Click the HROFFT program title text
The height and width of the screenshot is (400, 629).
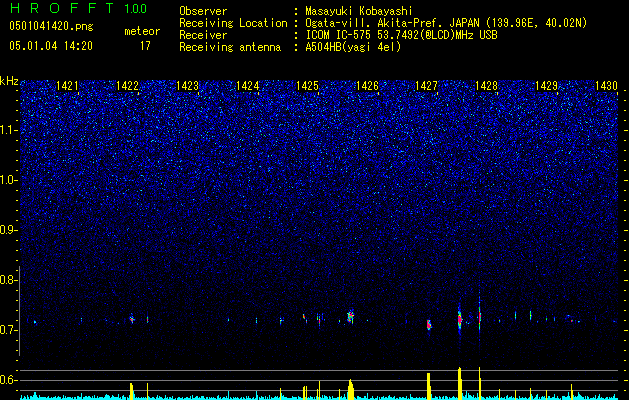click(61, 8)
